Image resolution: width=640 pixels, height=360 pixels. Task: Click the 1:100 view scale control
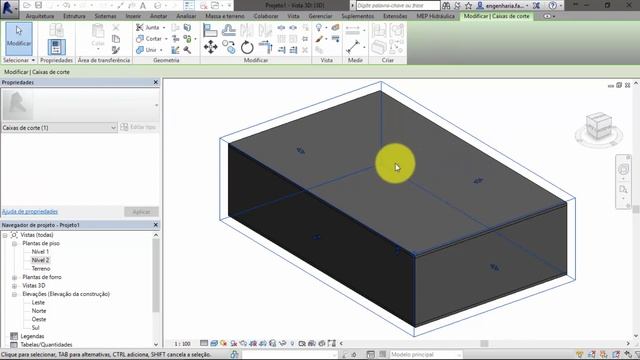(182, 344)
